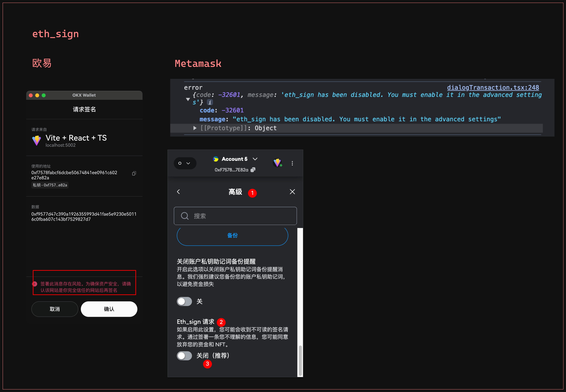Click the info badge in console error
Viewport: 566px width, 392px height.
point(210,102)
